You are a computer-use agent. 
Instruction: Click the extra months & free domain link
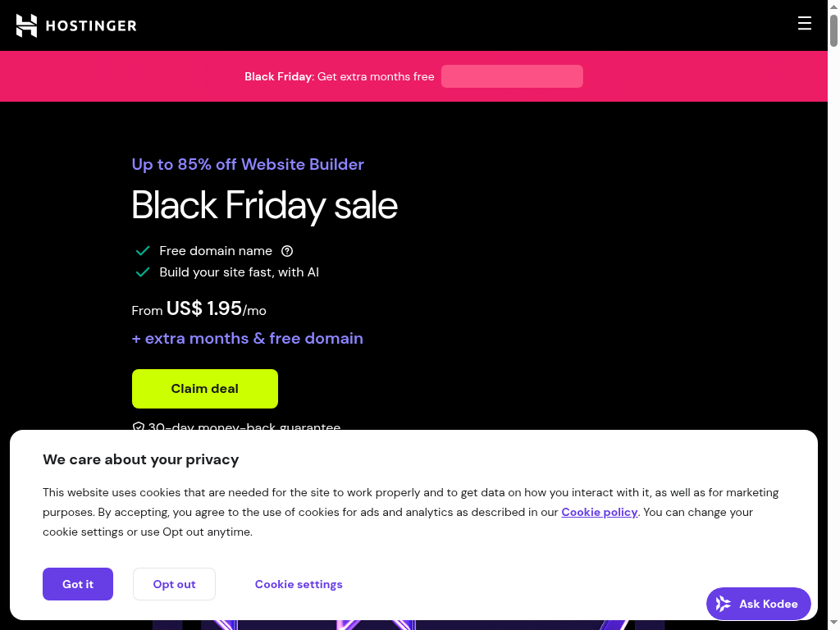(x=247, y=338)
